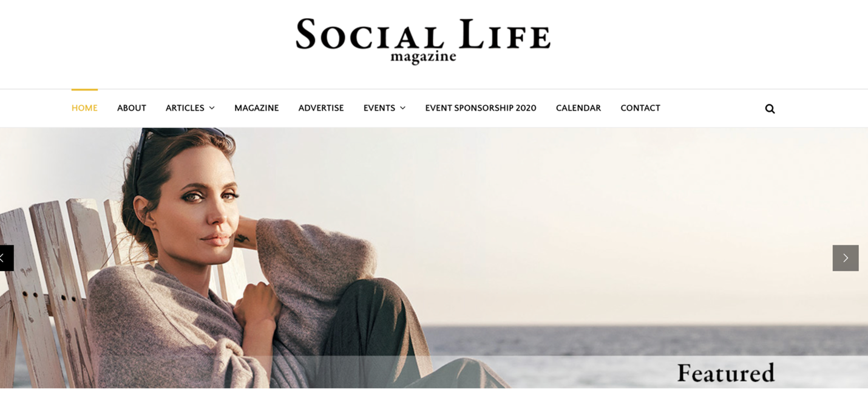Go to the About page
This screenshot has width=868, height=395.
(x=132, y=108)
